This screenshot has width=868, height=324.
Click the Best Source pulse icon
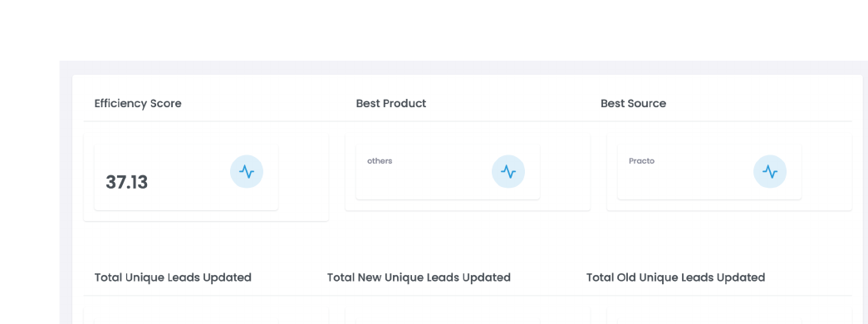point(770,172)
